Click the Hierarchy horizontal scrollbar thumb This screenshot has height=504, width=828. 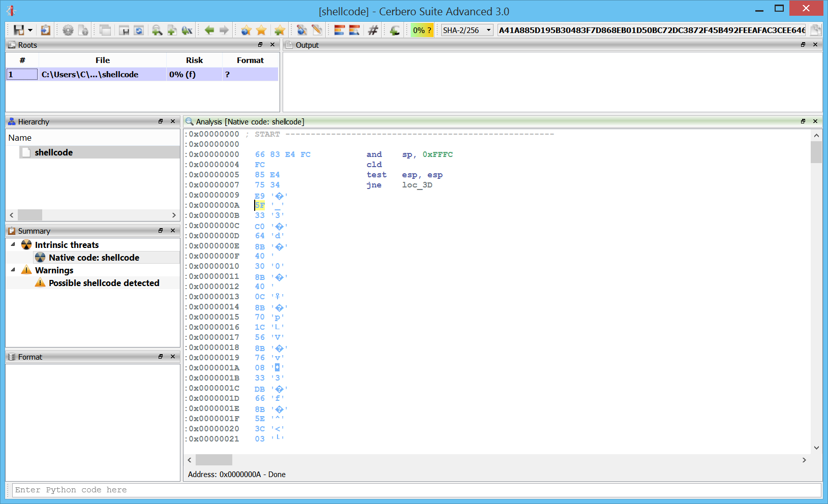click(30, 215)
